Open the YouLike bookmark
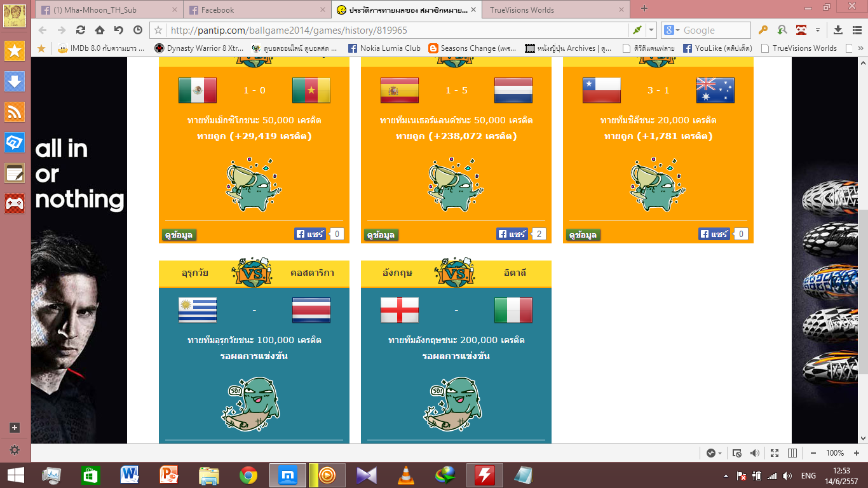Viewport: 868px width, 488px height. (x=717, y=48)
